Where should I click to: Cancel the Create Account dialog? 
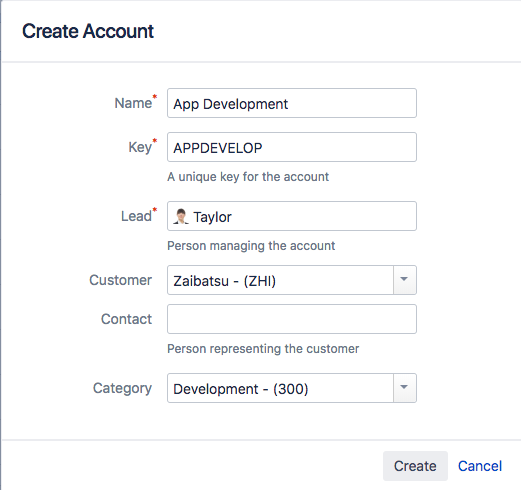click(480, 466)
